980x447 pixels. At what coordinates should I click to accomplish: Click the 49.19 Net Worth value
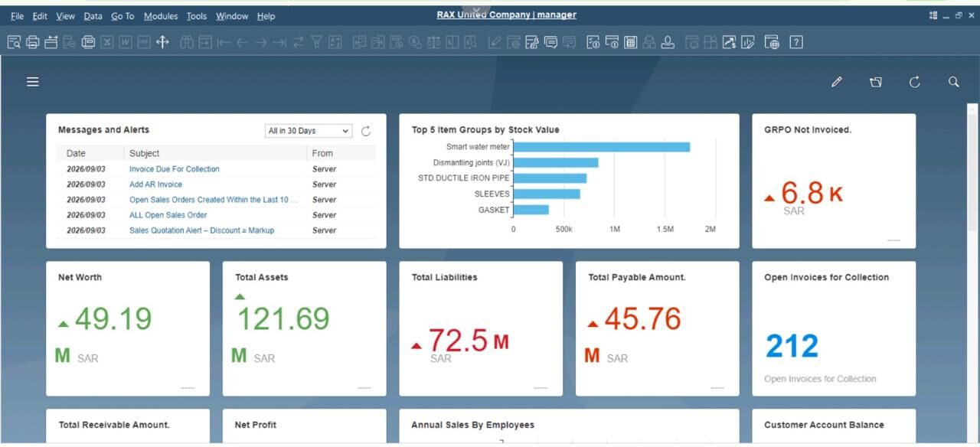(x=113, y=319)
